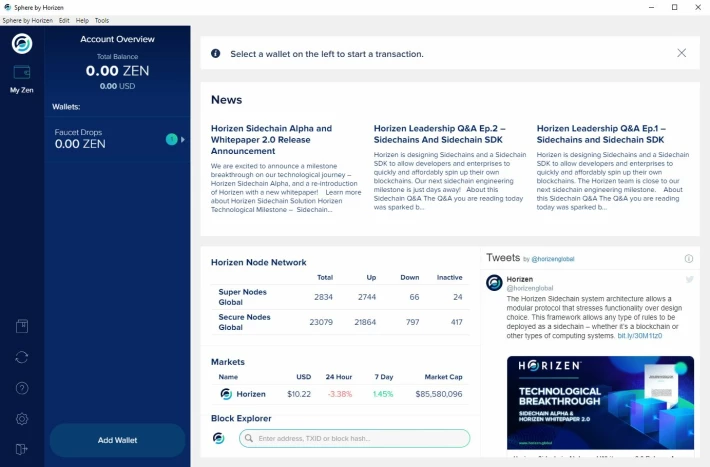Click Secure Nodes down value 797
This screenshot has width=710, height=467.
tap(413, 322)
